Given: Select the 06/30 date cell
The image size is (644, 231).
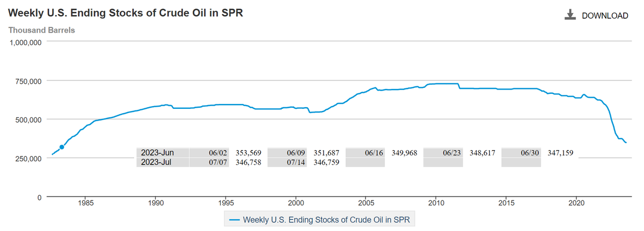Looking at the screenshot, I should (521, 153).
